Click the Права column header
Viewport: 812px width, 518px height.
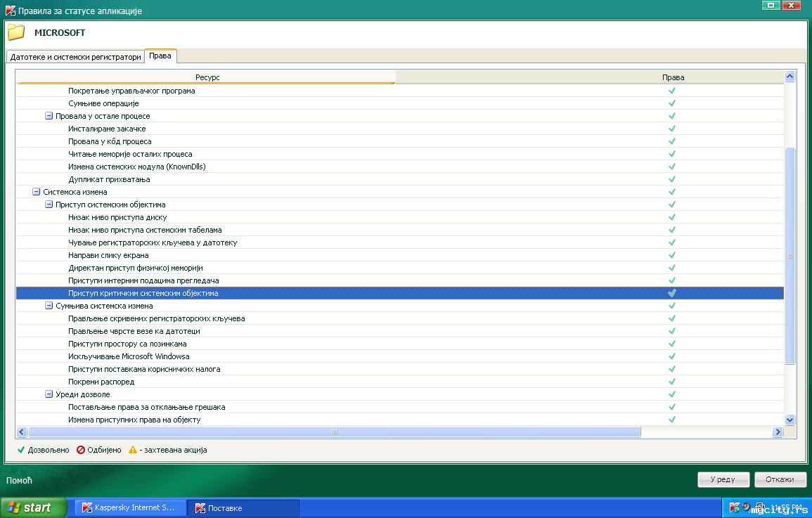(674, 77)
